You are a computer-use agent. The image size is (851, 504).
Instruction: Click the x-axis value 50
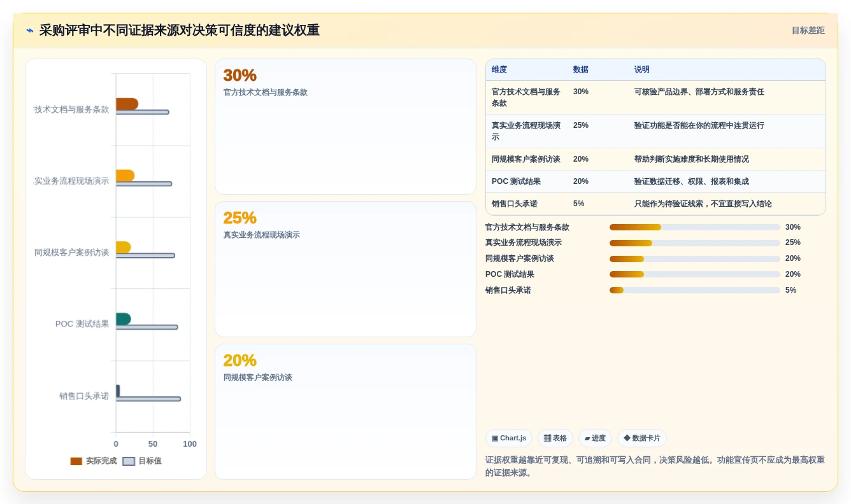[153, 444]
